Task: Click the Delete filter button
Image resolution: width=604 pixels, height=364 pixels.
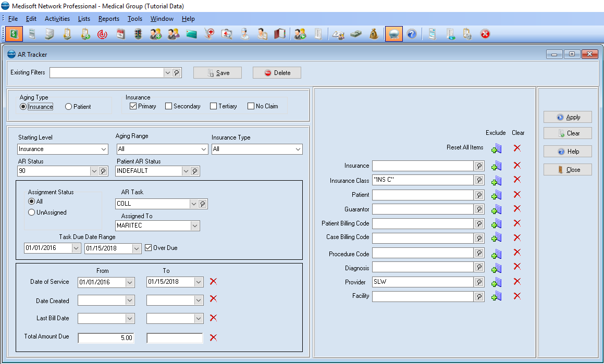Action: tap(277, 73)
